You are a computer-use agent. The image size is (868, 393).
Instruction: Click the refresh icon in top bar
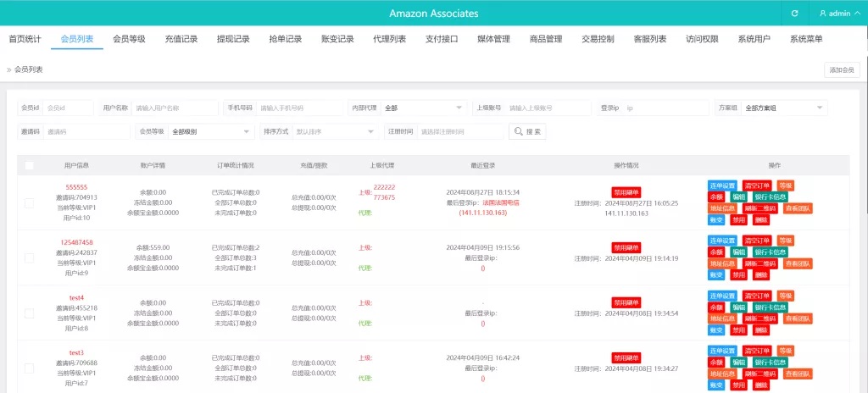tap(794, 14)
